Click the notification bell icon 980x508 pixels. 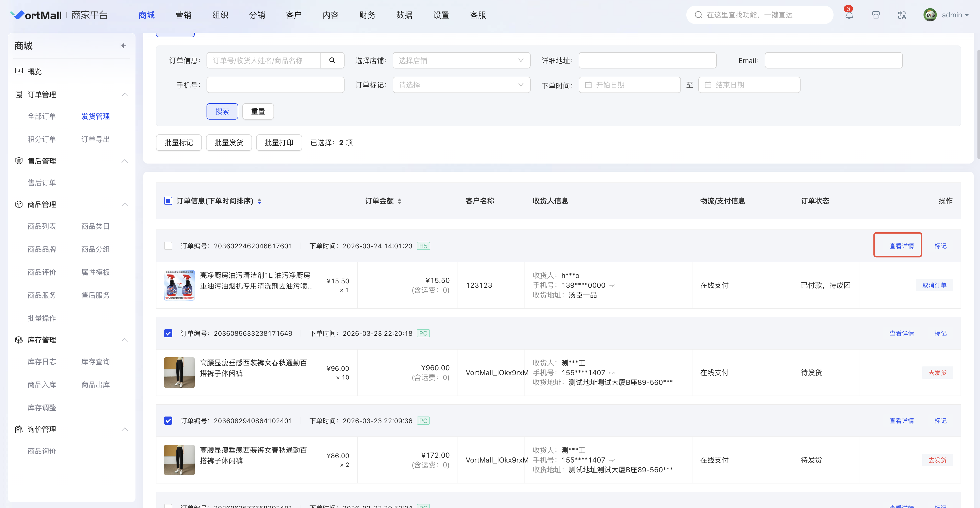pyautogui.click(x=849, y=15)
